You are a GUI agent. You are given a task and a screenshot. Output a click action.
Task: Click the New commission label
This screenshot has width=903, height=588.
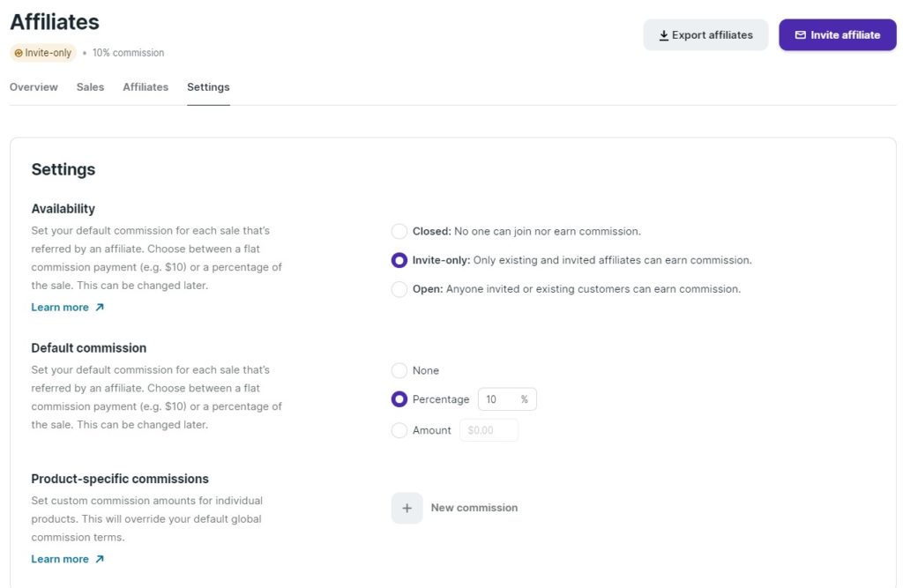474,508
